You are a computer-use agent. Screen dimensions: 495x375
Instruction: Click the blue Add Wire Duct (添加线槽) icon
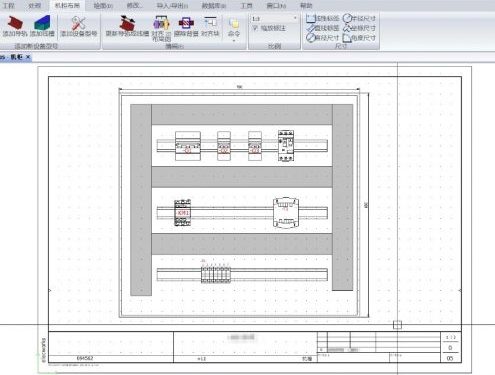pyautogui.click(x=42, y=23)
